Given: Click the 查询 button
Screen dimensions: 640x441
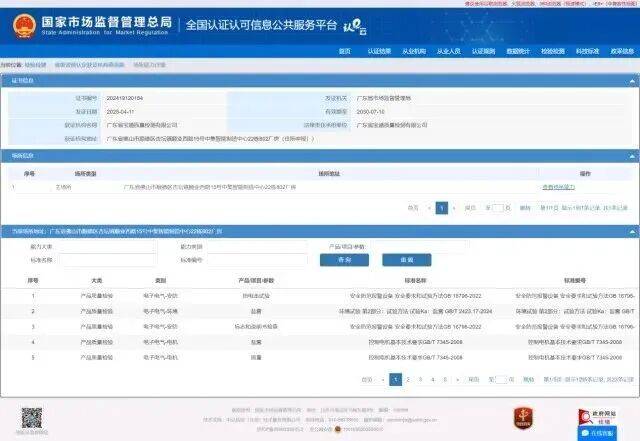Looking at the screenshot, I should pos(344,260).
